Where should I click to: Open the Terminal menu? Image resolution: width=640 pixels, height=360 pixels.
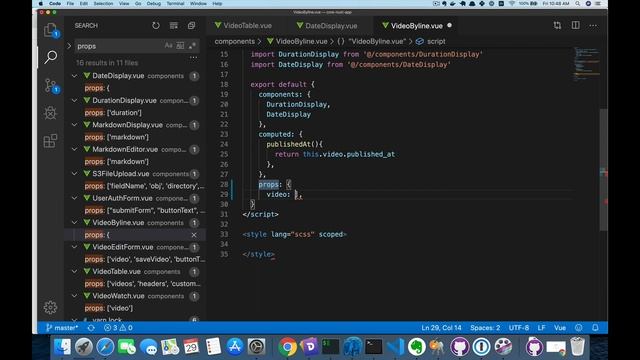[175, 3]
